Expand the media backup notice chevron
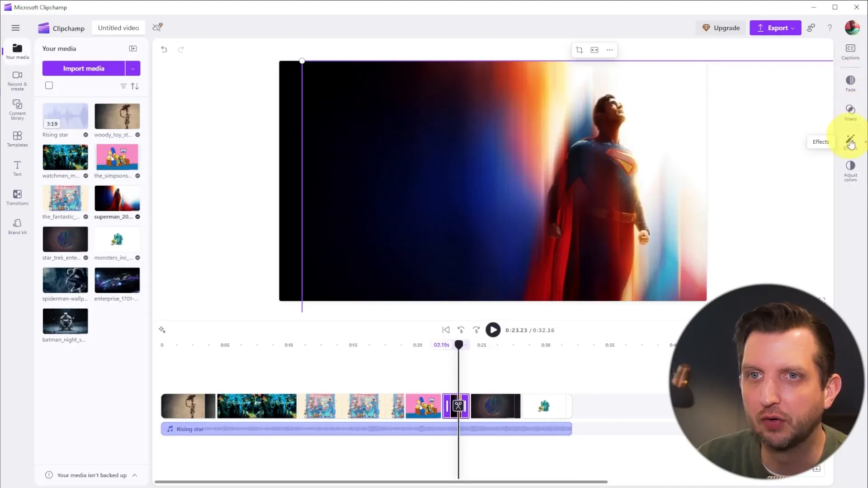This screenshot has height=488, width=868. click(135, 475)
